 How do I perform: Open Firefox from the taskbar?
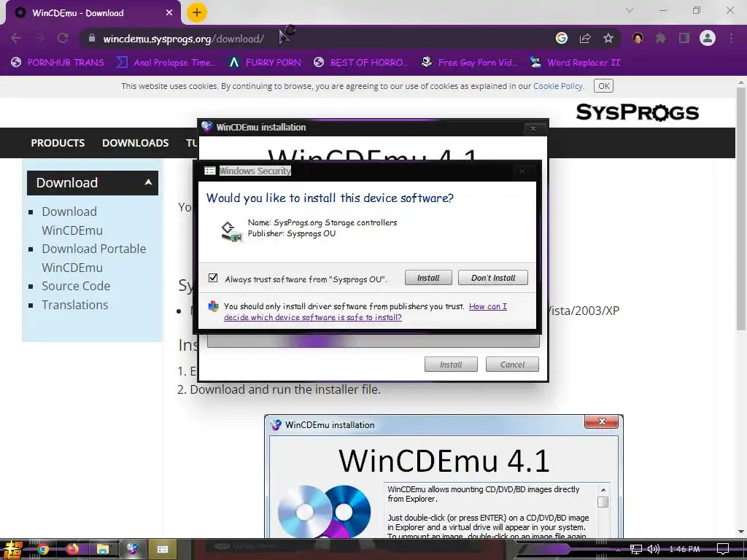point(72,550)
